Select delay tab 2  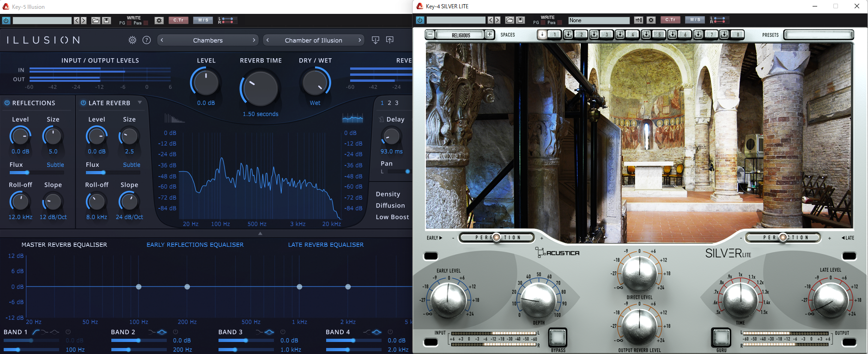click(x=389, y=103)
